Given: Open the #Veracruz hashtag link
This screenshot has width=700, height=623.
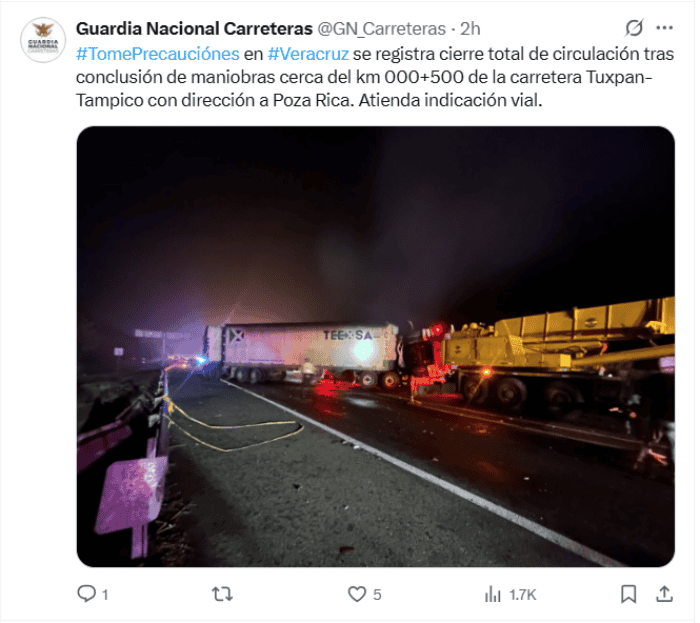Looking at the screenshot, I should tap(308, 54).
